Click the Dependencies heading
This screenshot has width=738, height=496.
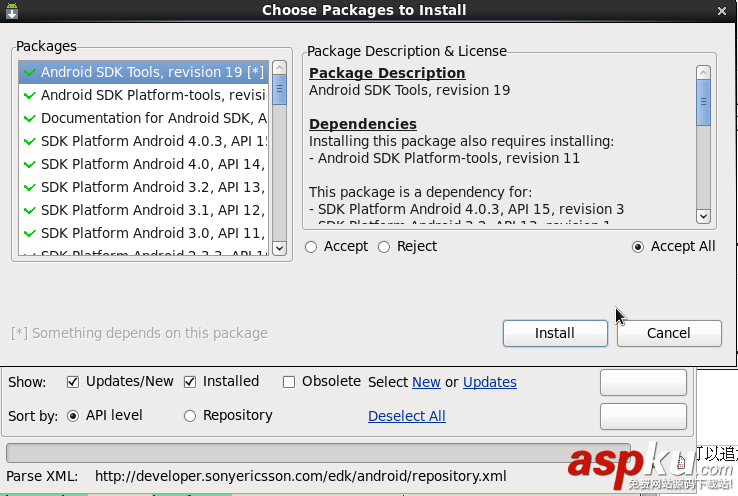[362, 124]
